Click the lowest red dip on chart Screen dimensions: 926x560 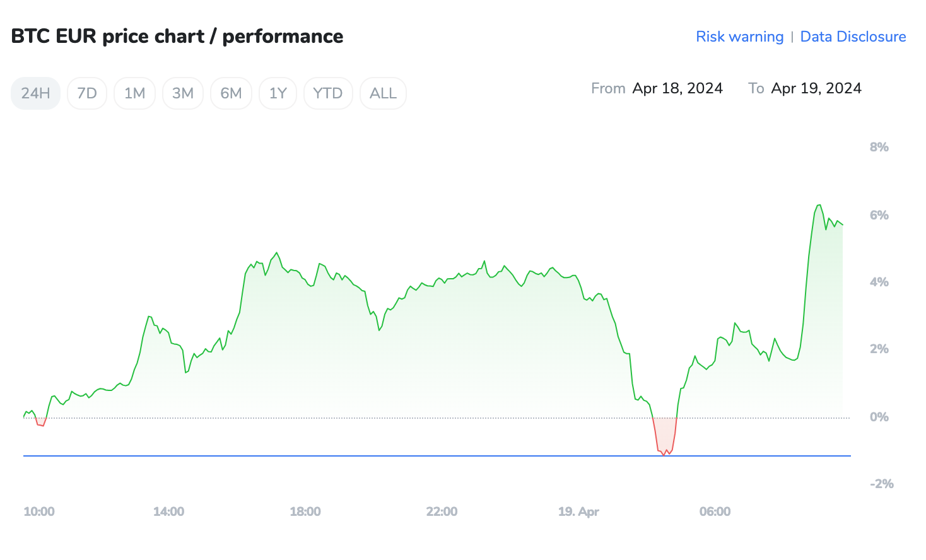(664, 453)
